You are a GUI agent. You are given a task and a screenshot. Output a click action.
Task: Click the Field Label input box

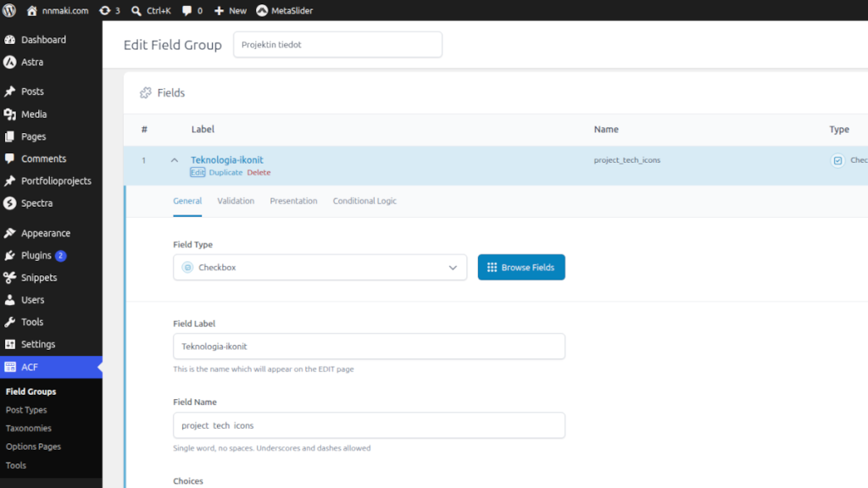[369, 347]
